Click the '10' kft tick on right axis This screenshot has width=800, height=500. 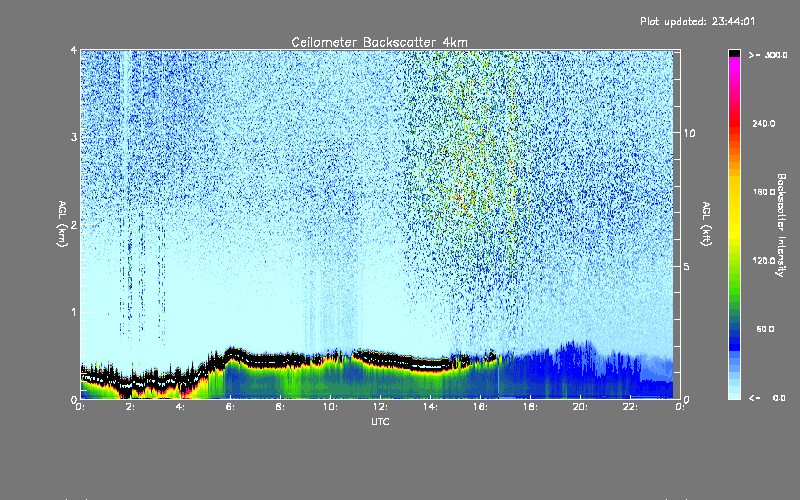coord(689,133)
